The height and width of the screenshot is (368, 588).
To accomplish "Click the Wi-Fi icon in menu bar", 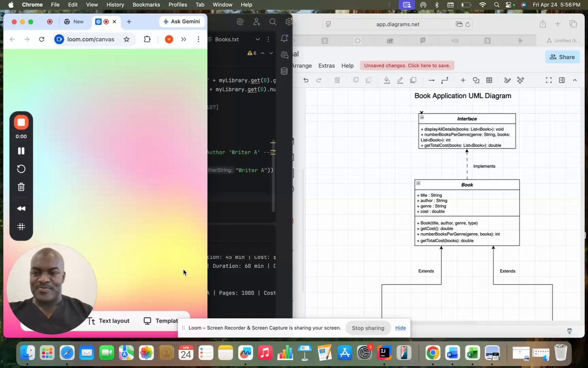I will click(482, 5).
